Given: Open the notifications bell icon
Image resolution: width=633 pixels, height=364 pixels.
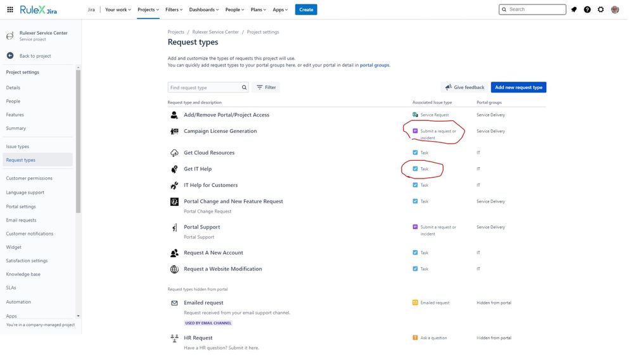Looking at the screenshot, I should point(573,9).
